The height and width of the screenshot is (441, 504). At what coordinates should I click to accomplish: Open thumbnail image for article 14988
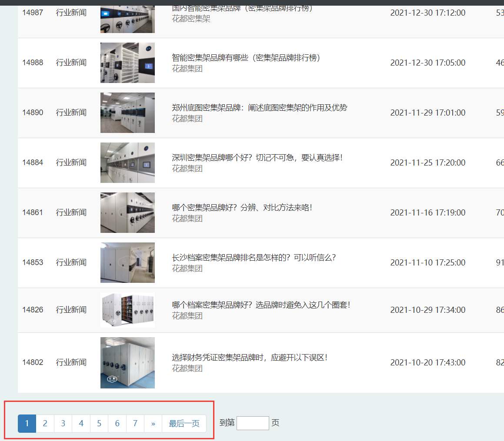tap(127, 63)
